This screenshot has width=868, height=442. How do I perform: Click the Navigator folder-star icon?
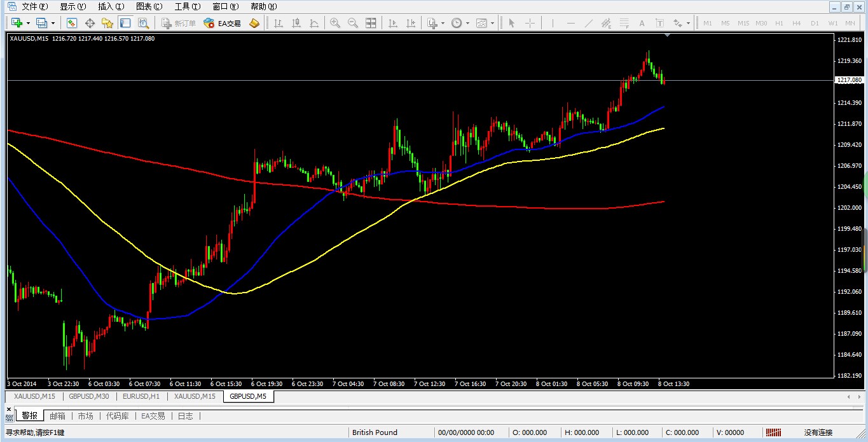tap(107, 23)
